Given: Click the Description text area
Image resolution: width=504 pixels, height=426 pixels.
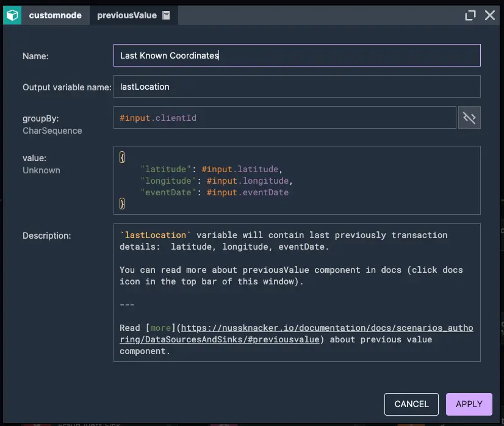Looking at the screenshot, I should point(297,292).
